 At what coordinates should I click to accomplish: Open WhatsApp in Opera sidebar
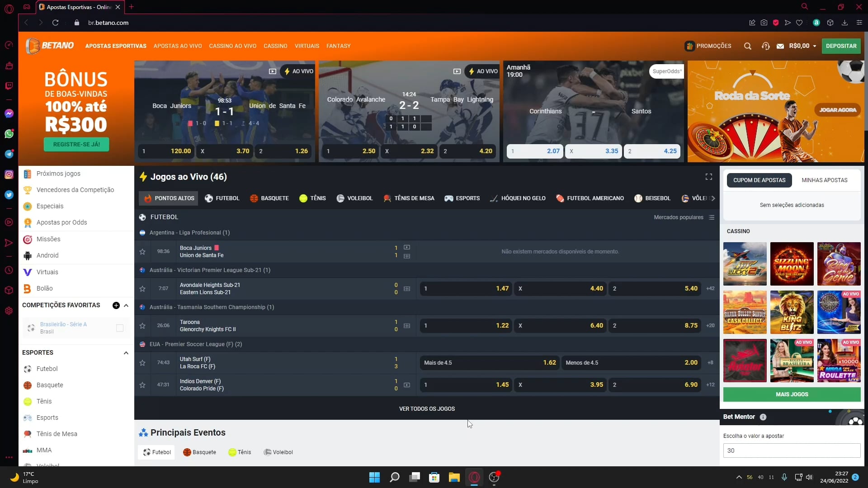[x=9, y=134]
